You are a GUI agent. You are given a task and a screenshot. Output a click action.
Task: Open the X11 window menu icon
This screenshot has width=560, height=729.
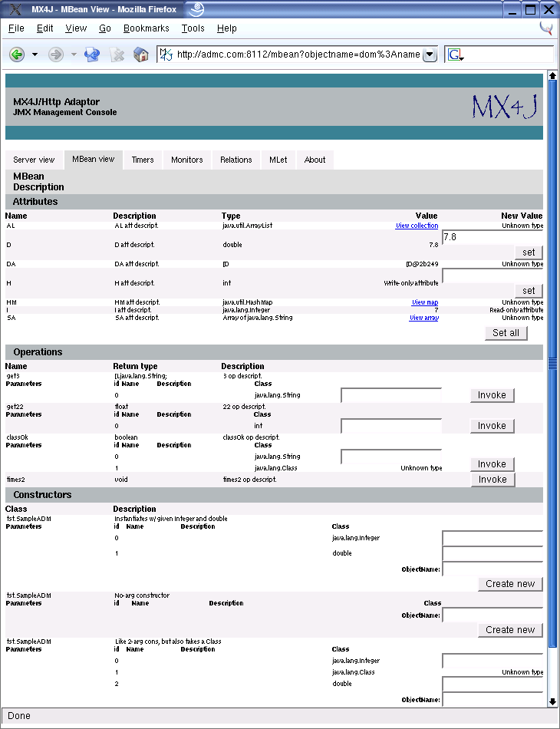15,9
